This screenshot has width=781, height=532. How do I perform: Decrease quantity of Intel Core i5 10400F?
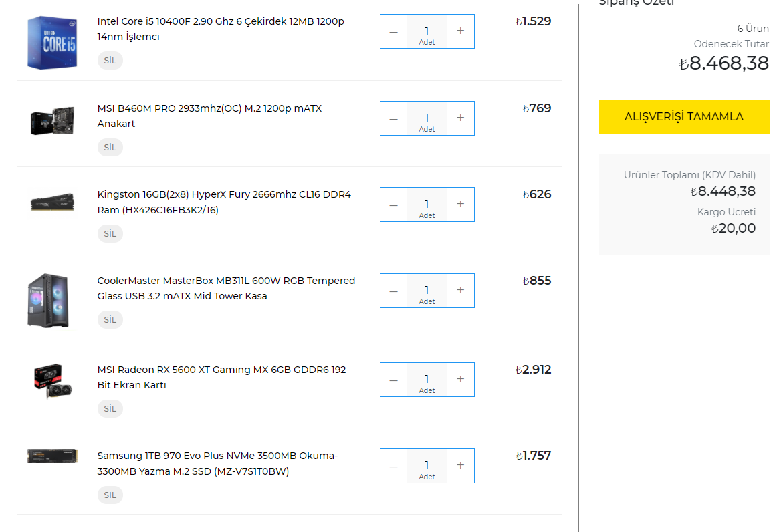(x=393, y=31)
